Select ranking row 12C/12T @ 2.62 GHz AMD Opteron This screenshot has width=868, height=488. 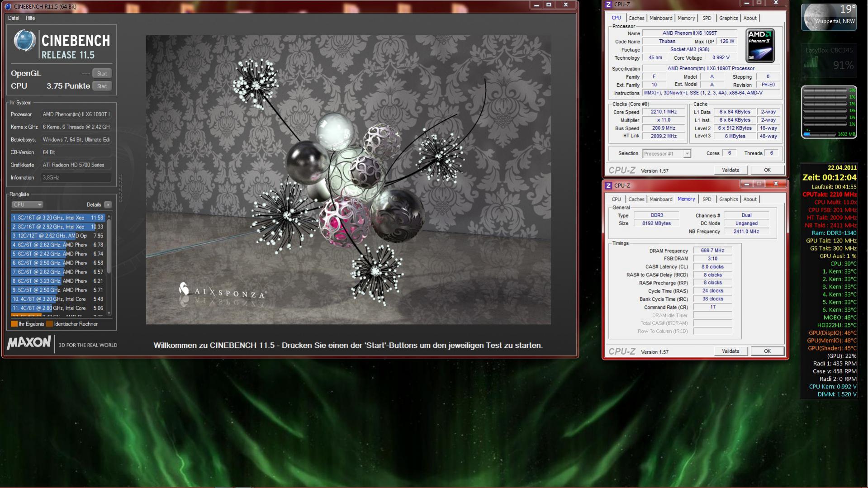coord(58,236)
